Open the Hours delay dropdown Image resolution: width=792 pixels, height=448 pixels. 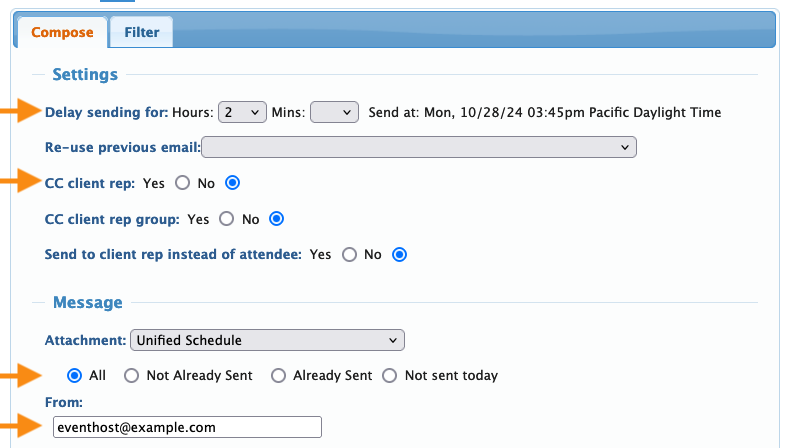[242, 112]
